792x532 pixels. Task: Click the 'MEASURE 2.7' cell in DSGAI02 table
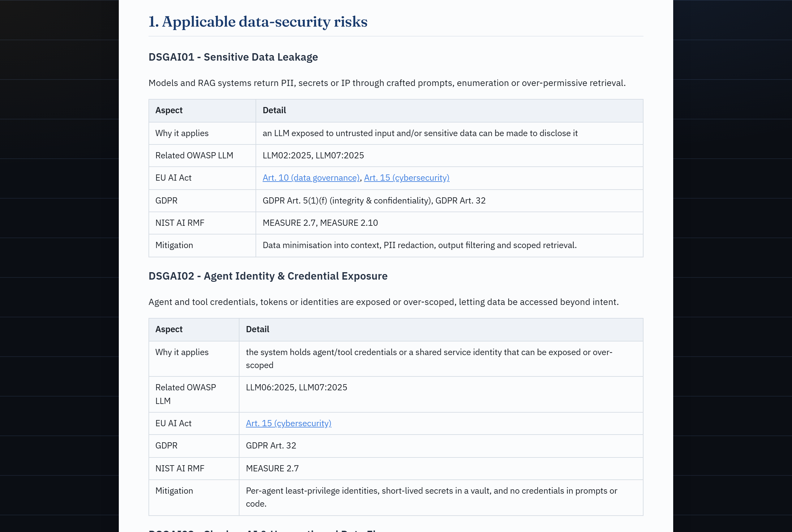[441, 469]
